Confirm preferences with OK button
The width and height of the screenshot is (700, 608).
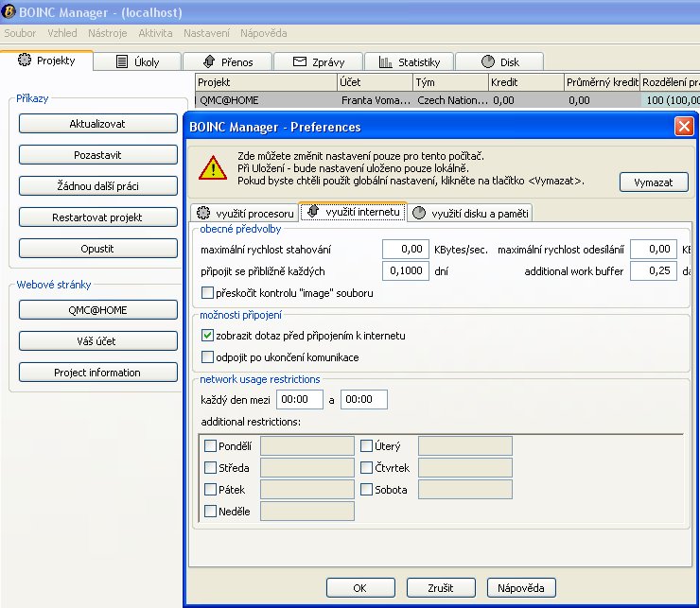(x=360, y=588)
